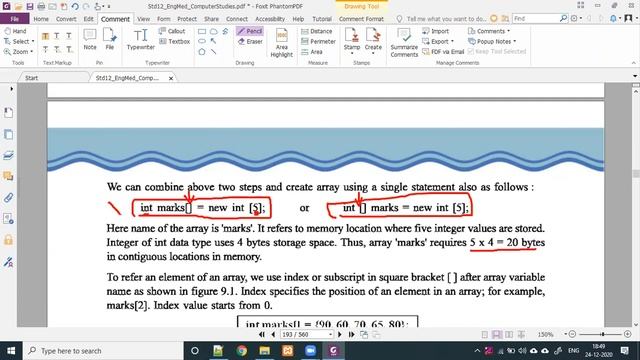Viewport: 640px width, 360px height.
Task: Switch to the Home ribbon tab
Action: tap(41, 19)
